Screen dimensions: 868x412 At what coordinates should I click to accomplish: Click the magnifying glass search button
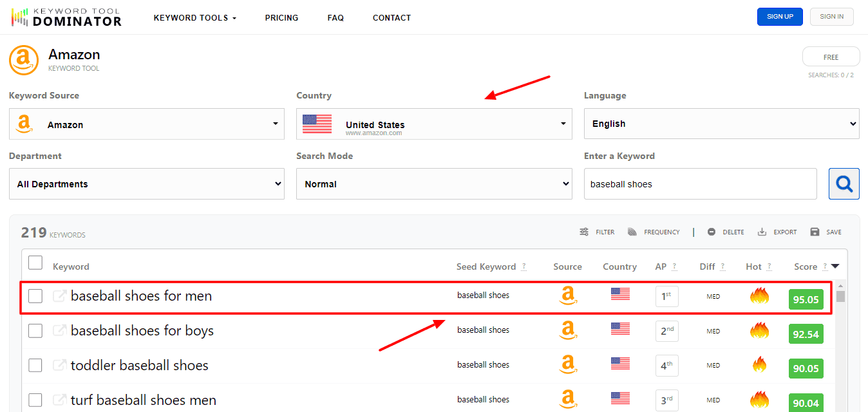point(844,184)
